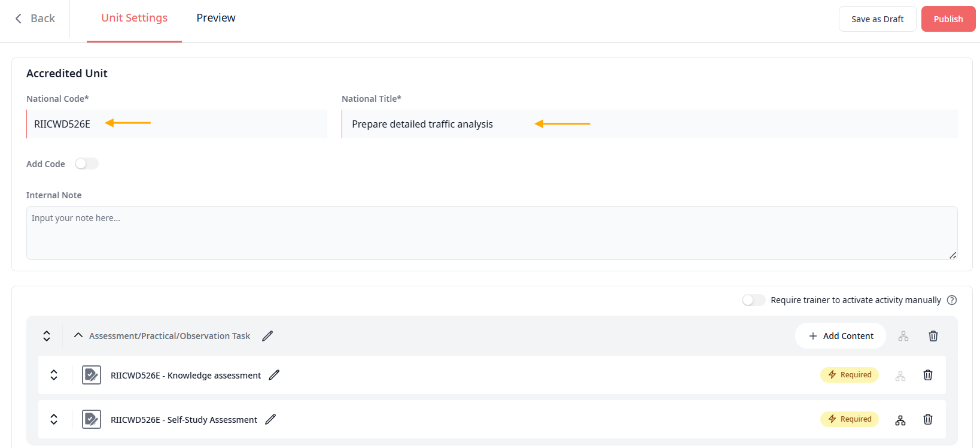Image resolution: width=980 pixels, height=448 pixels.
Task: Enable Require trainer to activate activity manually
Action: (x=753, y=300)
